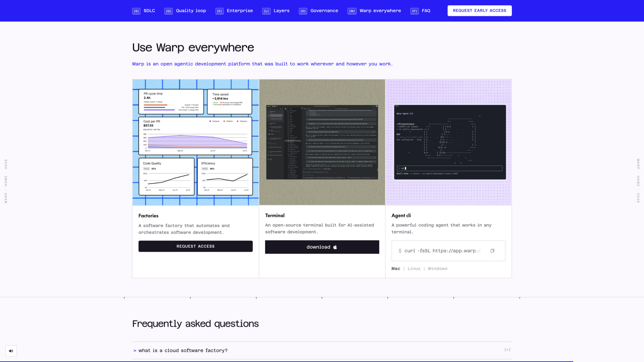
Task: Navigate to Enterprise section
Action: 240,11
